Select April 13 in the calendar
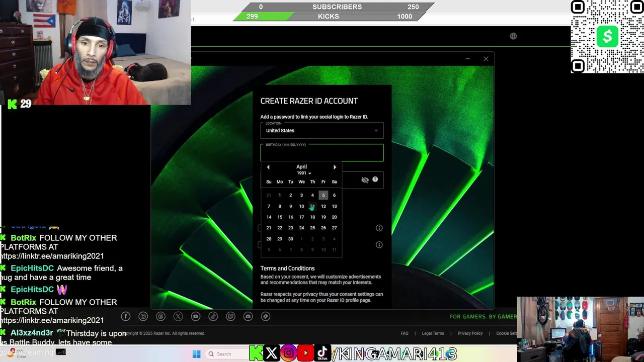 tap(334, 206)
